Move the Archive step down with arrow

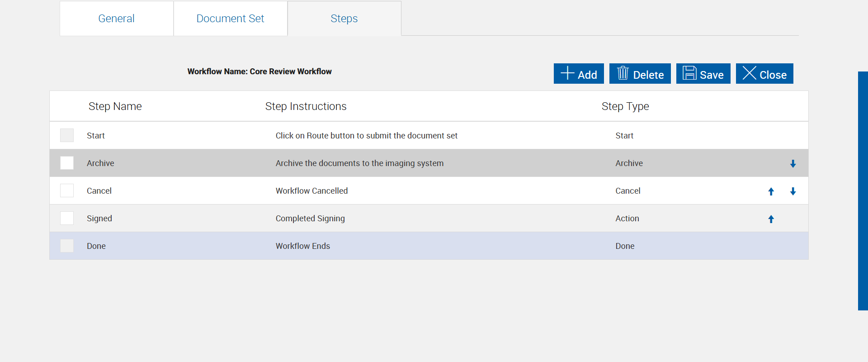click(793, 164)
